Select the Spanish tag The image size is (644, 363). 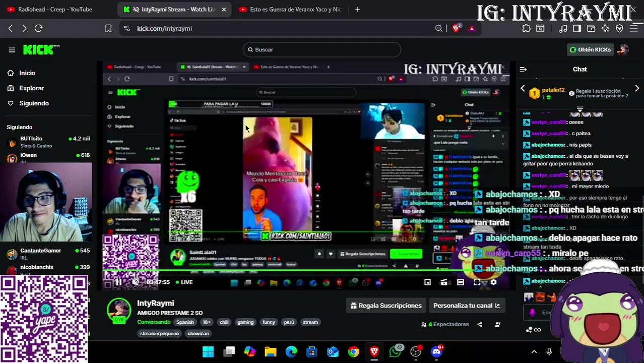[x=185, y=322]
